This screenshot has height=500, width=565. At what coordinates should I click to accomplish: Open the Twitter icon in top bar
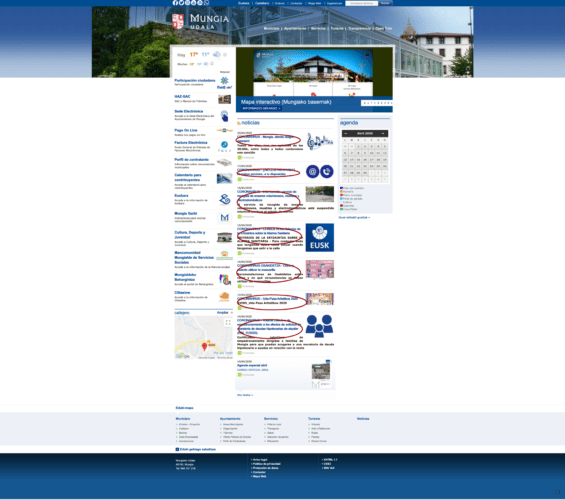[x=181, y=3]
